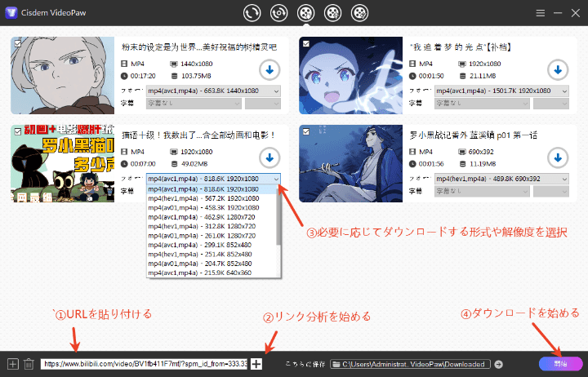Toggle checkbox on the 1501.7K video thumbnail
Image resolution: width=588 pixels, height=377 pixels.
(305, 43)
